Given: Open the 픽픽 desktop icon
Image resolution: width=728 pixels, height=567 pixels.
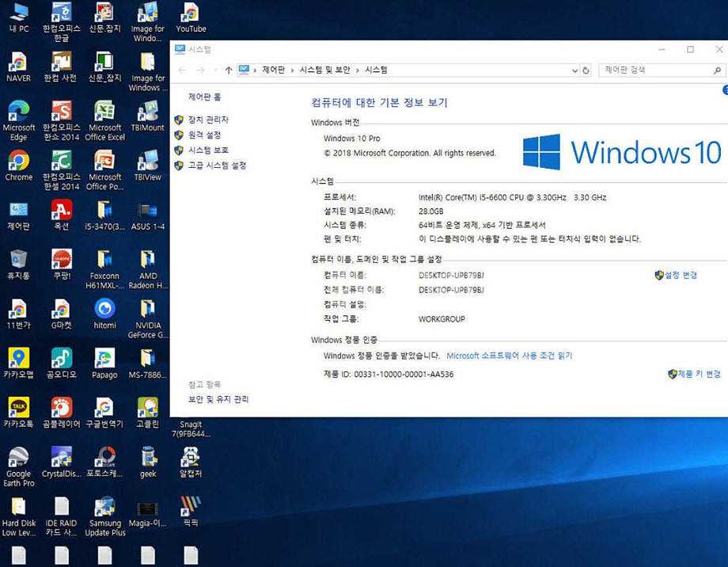Looking at the screenshot, I should 191,512.
